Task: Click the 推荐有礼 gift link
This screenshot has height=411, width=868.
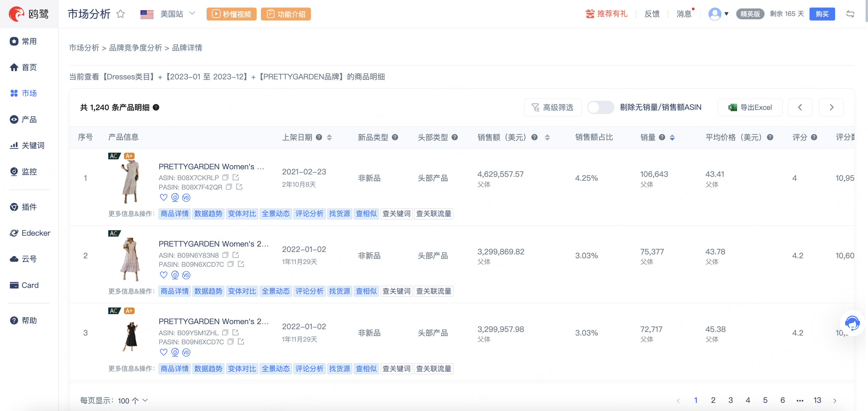Action: pos(607,14)
